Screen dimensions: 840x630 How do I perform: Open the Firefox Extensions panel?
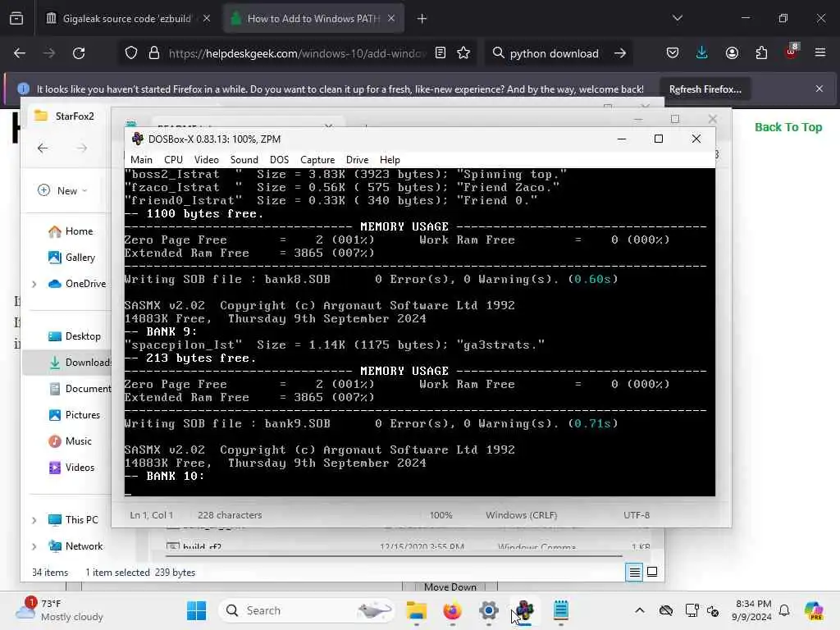coord(761,53)
